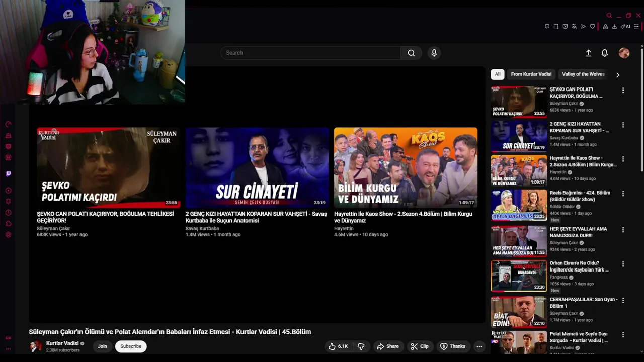
Task: Like the video with thumbs-up 6.1K
Action: coord(338,346)
